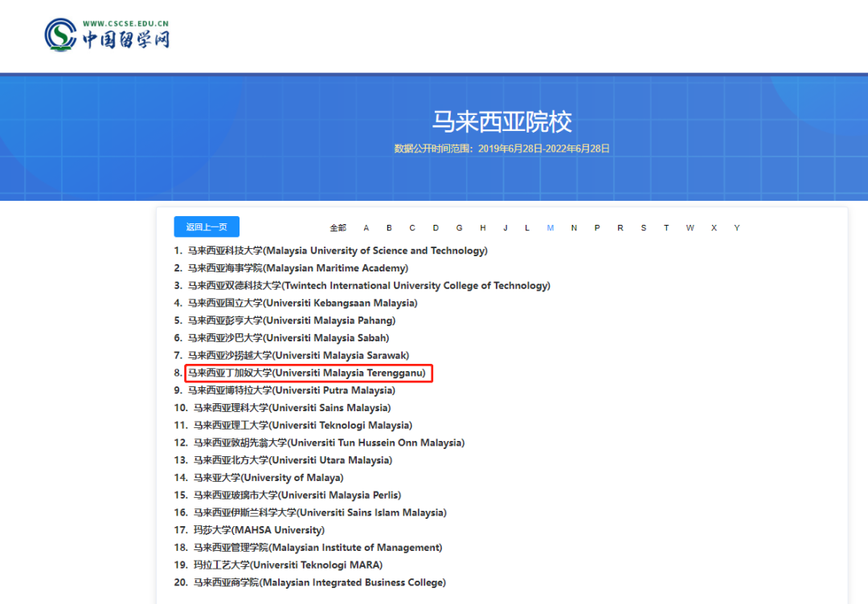Filter institutions by letter B
868x604 pixels.
tap(389, 228)
